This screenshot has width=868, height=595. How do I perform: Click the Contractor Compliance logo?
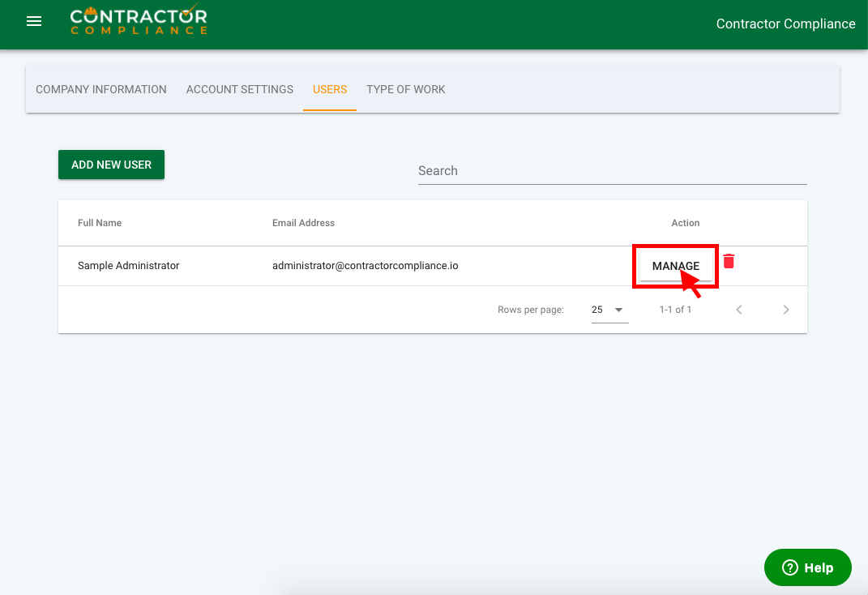tap(138, 21)
